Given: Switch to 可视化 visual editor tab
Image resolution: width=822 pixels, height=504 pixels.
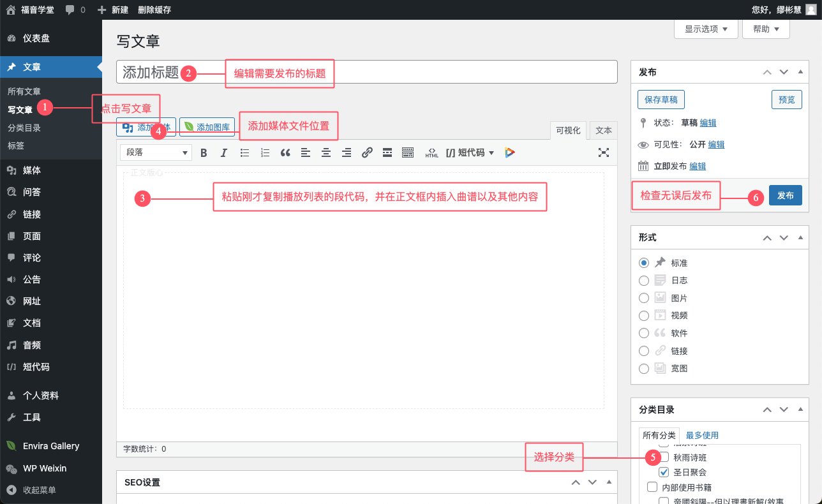Looking at the screenshot, I should pyautogui.click(x=568, y=130).
